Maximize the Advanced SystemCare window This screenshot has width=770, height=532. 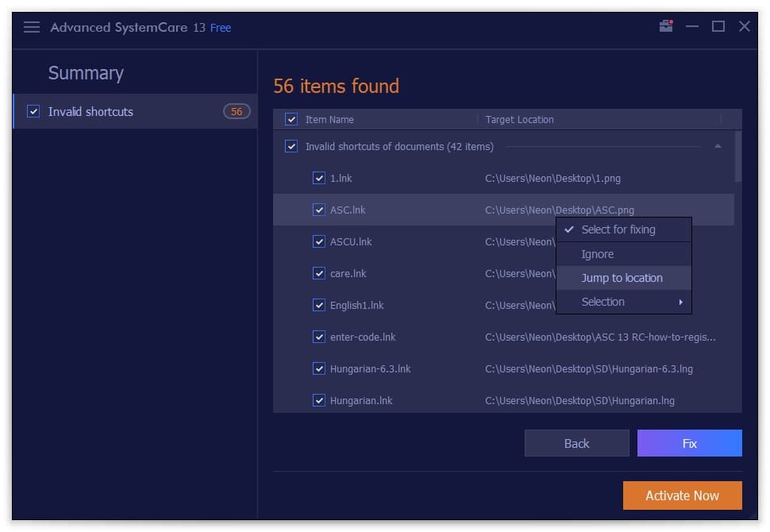[x=718, y=26]
